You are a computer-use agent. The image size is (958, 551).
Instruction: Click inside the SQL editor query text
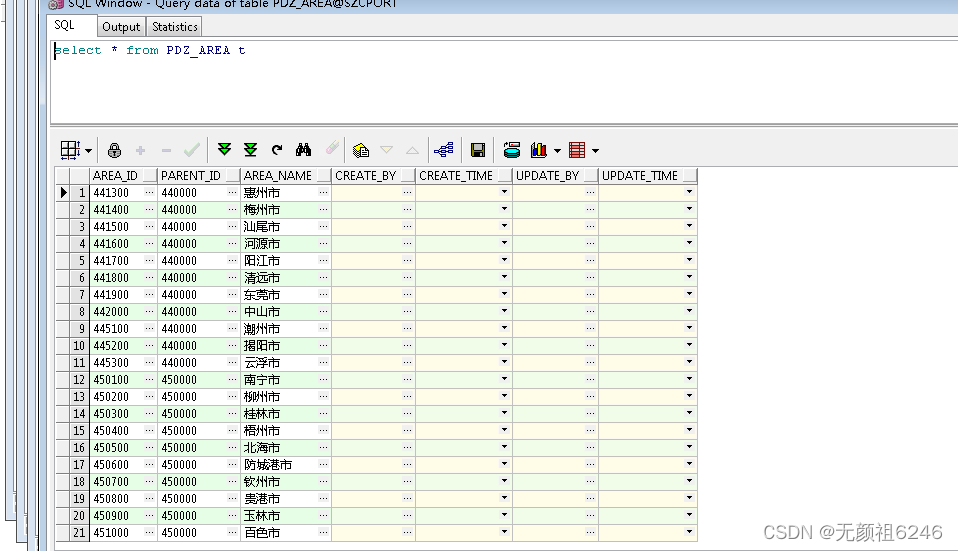[x=150, y=50]
